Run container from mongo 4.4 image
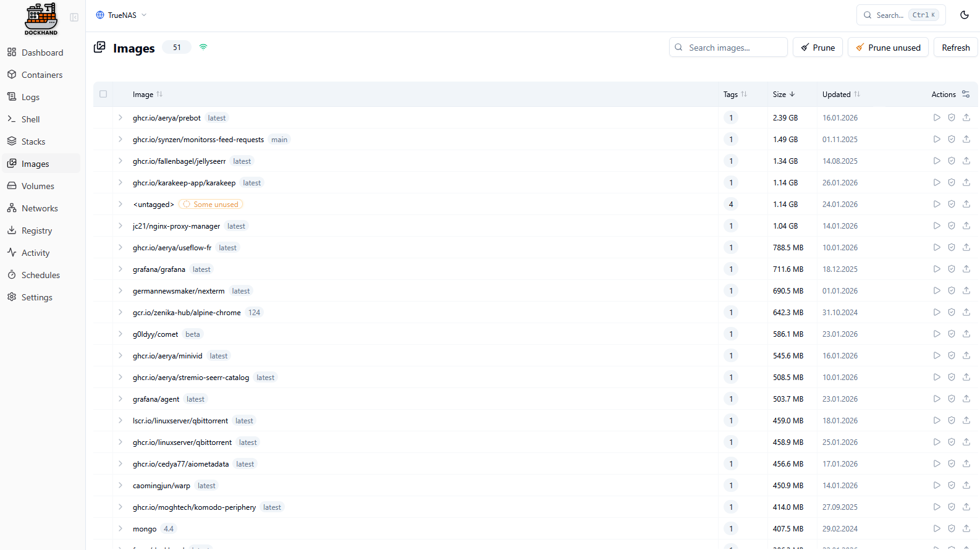The width and height of the screenshot is (980, 550). pos(937,528)
